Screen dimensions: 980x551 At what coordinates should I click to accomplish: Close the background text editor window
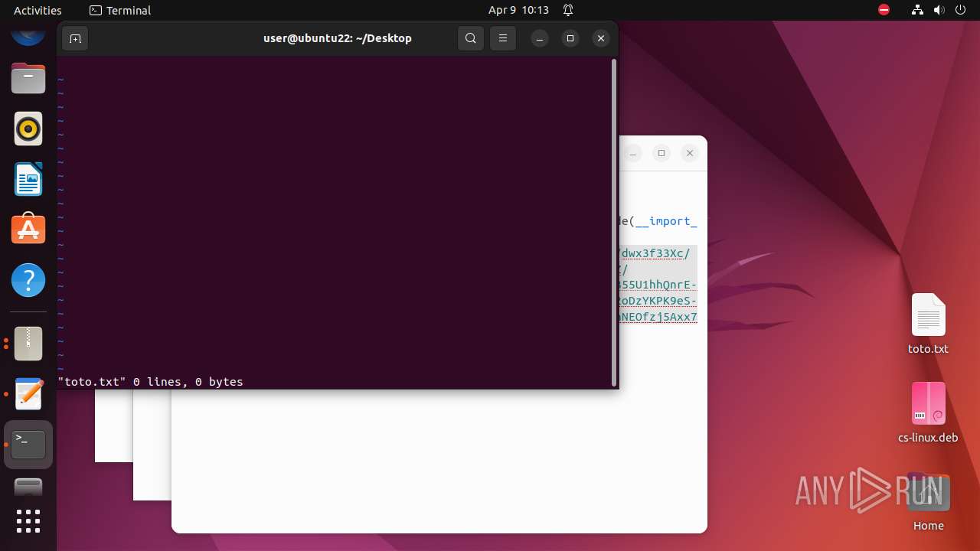pos(690,153)
